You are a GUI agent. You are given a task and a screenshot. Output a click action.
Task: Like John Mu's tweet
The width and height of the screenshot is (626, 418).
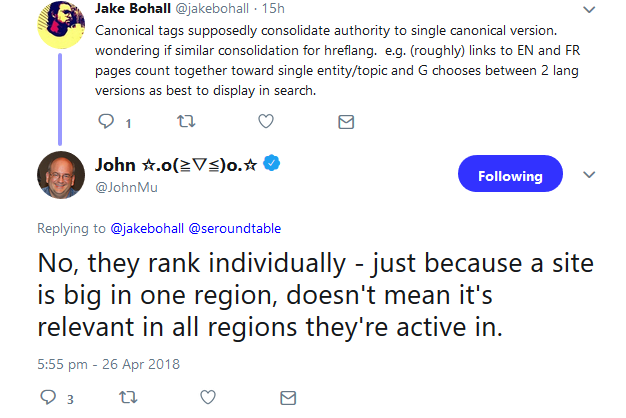tap(206, 398)
